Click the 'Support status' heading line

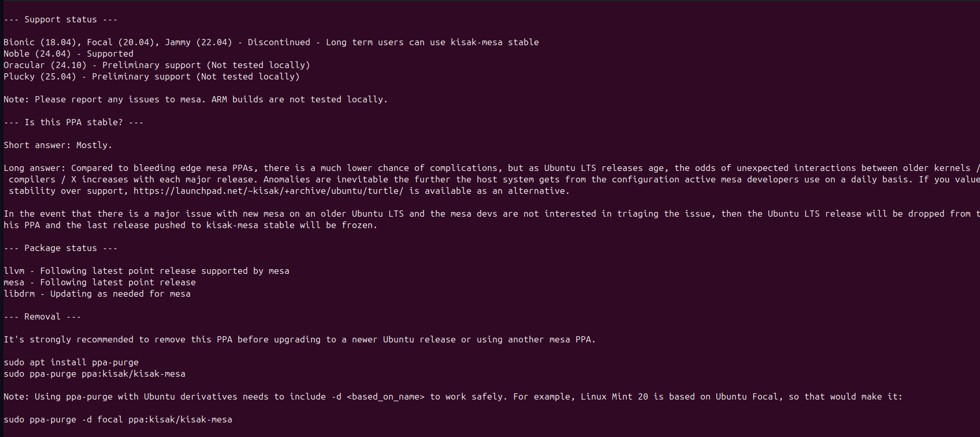point(60,19)
